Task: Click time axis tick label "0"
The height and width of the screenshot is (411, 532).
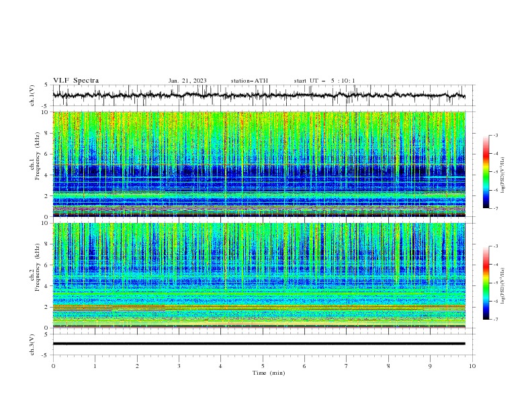Action: click(53, 366)
